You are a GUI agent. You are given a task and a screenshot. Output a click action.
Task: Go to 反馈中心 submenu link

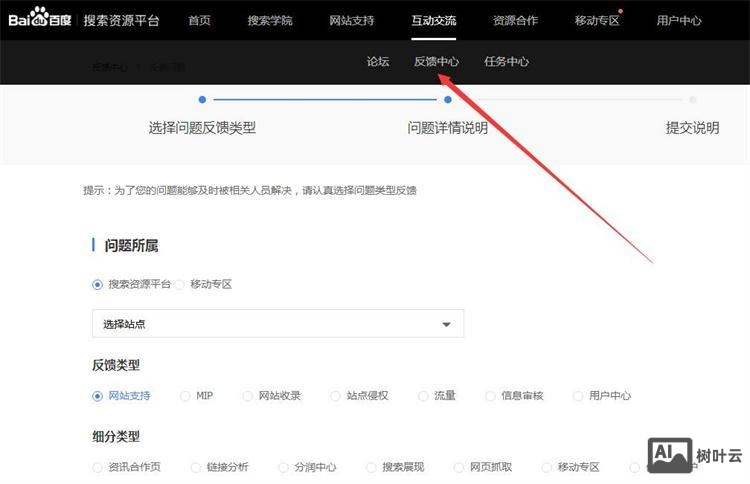pyautogui.click(x=436, y=62)
